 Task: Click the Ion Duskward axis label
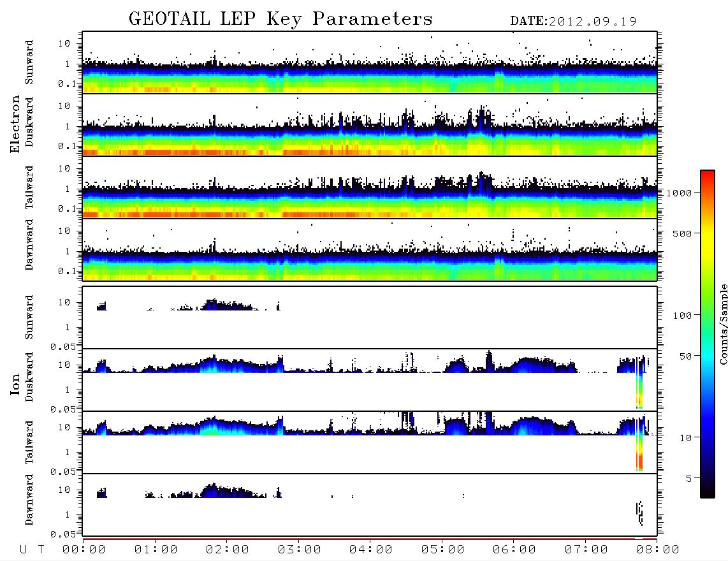tap(29, 377)
